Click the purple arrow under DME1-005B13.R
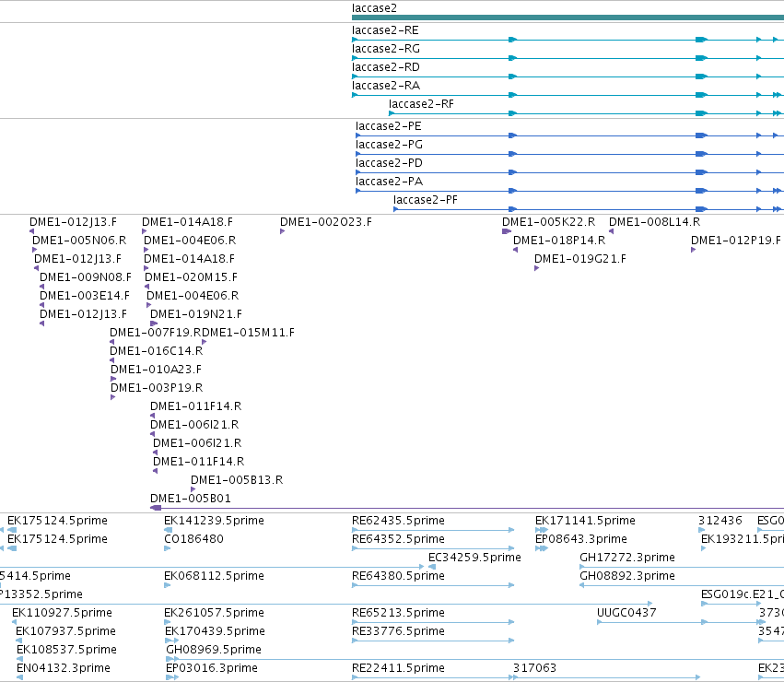Viewport: 784px width, 682px height. point(193,490)
